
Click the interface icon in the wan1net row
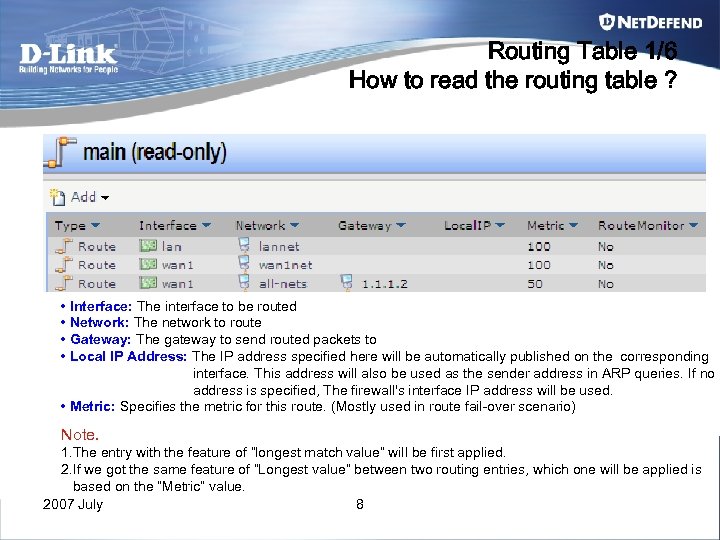pos(148,264)
